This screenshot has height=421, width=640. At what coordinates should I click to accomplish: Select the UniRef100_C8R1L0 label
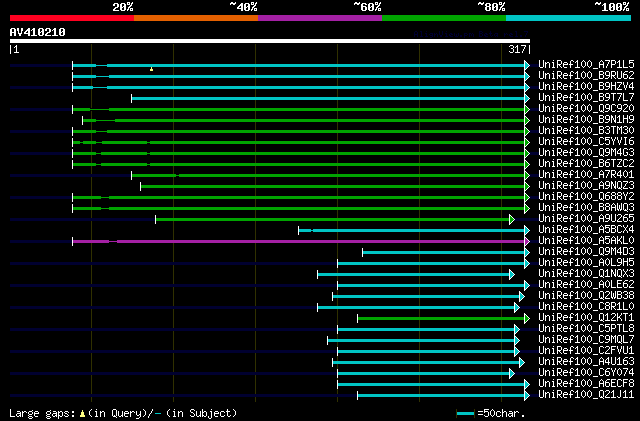click(x=586, y=307)
